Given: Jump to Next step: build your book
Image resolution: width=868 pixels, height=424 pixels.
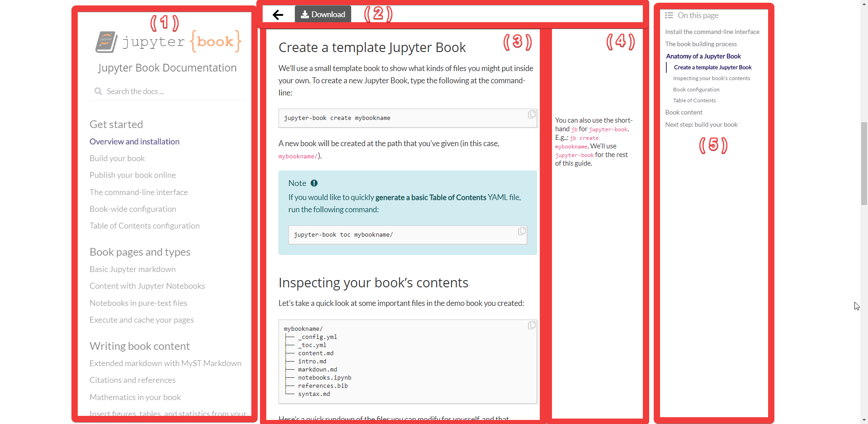Looking at the screenshot, I should pyautogui.click(x=701, y=124).
